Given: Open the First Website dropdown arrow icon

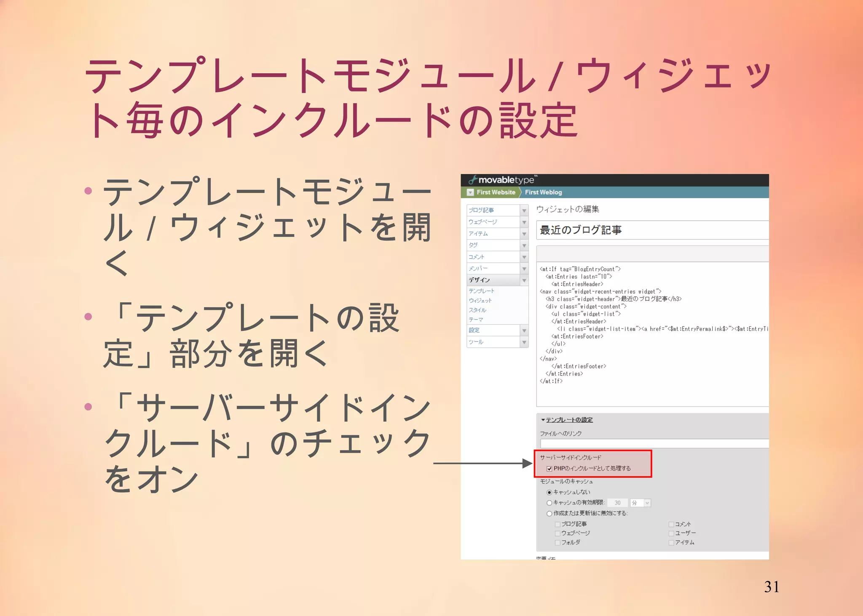Looking at the screenshot, I should point(470,192).
